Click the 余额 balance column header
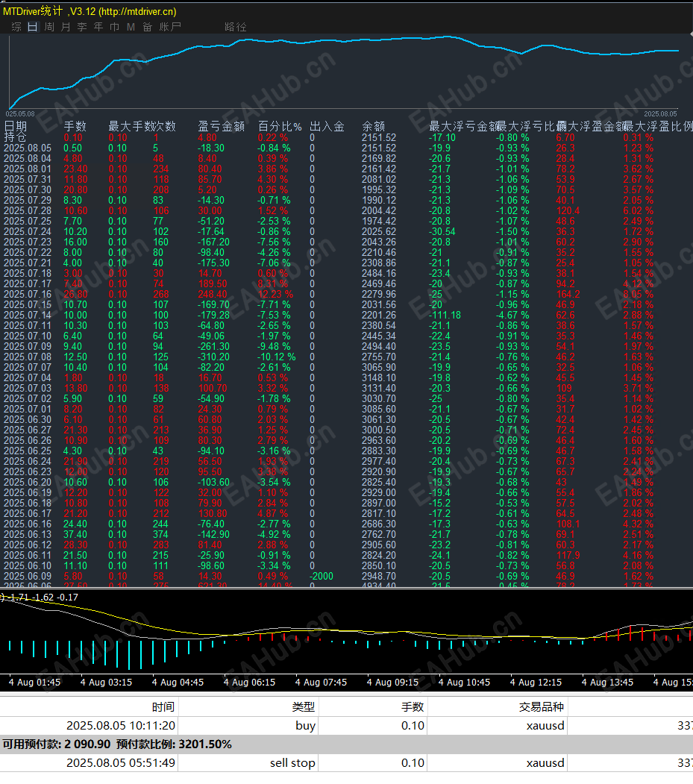Viewport: 693px width, 784px height. click(374, 126)
